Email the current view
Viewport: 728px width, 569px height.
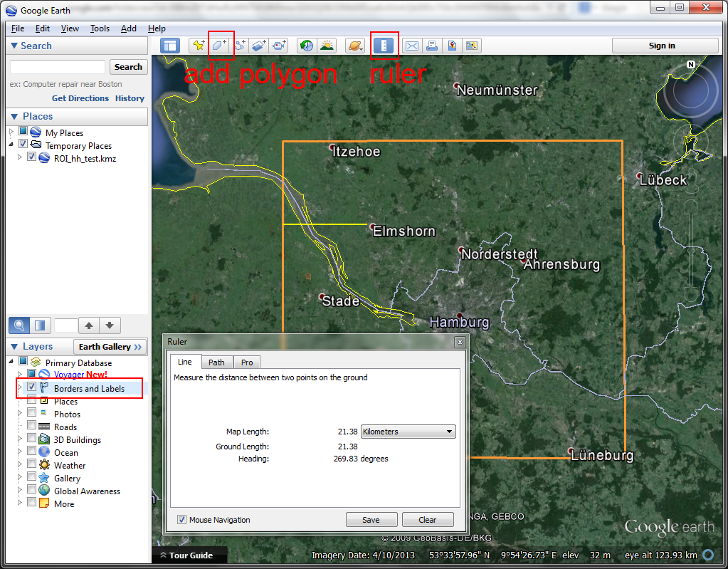point(412,46)
